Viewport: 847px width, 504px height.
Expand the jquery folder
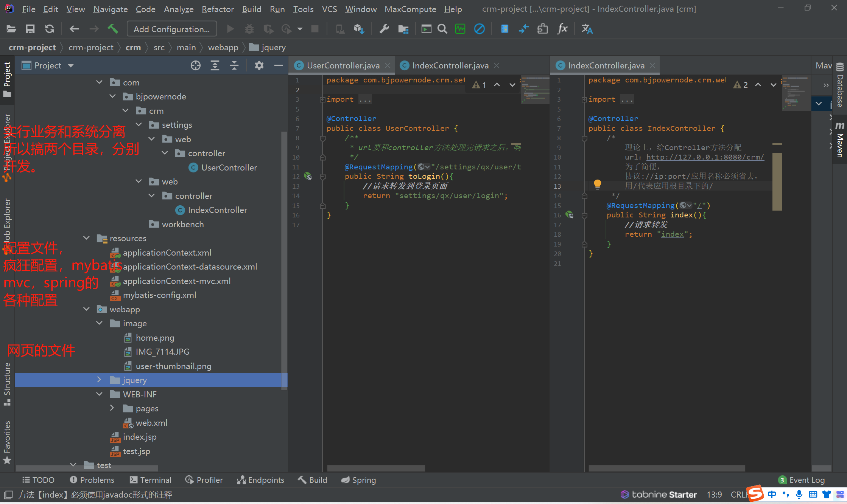(x=99, y=380)
